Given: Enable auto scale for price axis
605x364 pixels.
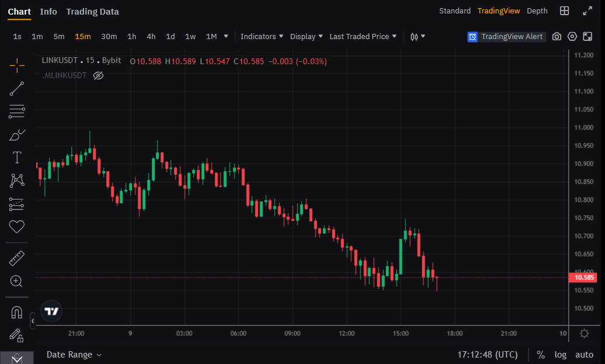Looking at the screenshot, I should click(584, 355).
